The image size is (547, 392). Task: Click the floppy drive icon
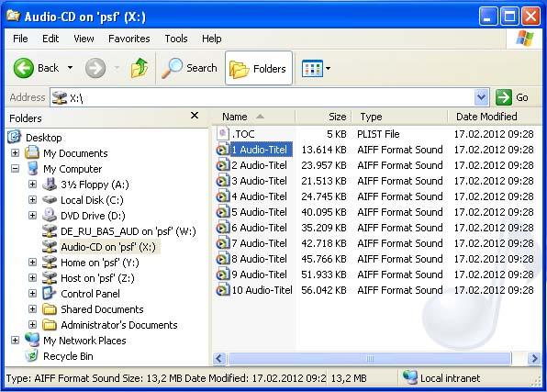point(50,184)
